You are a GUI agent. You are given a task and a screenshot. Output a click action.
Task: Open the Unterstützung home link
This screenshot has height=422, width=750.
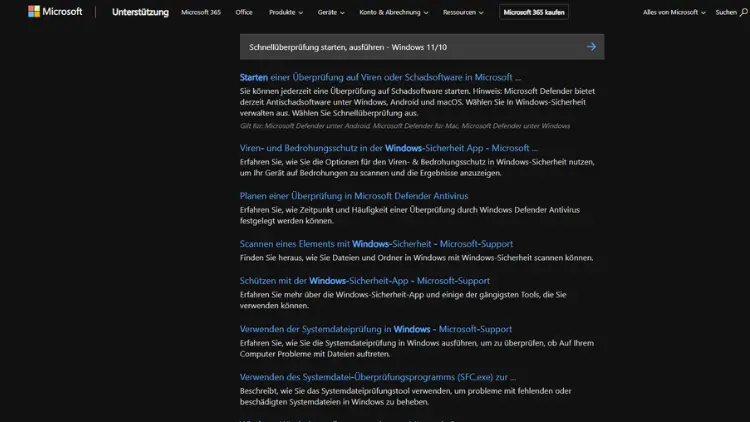point(140,12)
